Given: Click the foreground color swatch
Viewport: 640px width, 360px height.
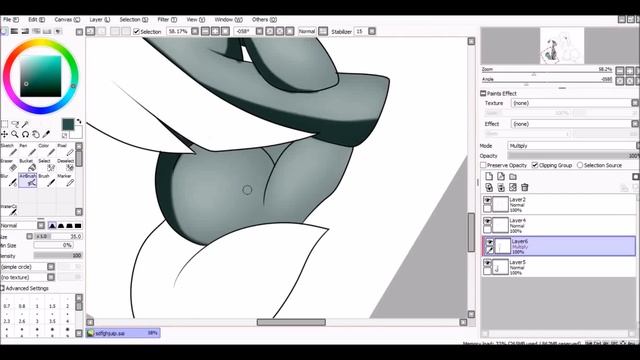Looking at the screenshot, I should (x=68, y=124).
